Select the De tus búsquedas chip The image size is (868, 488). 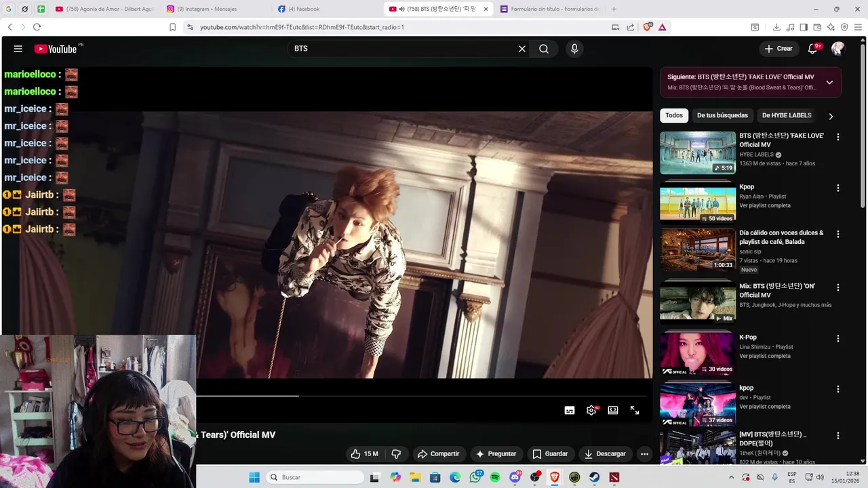pos(722,115)
